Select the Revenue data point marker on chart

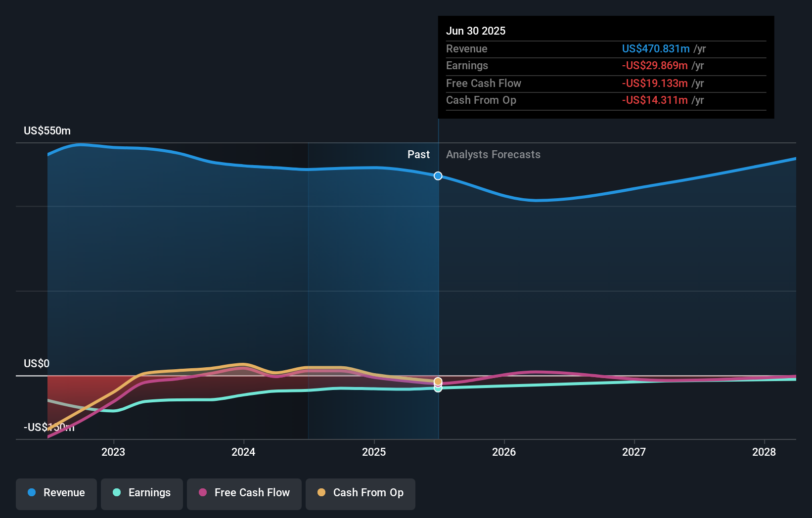tap(438, 175)
